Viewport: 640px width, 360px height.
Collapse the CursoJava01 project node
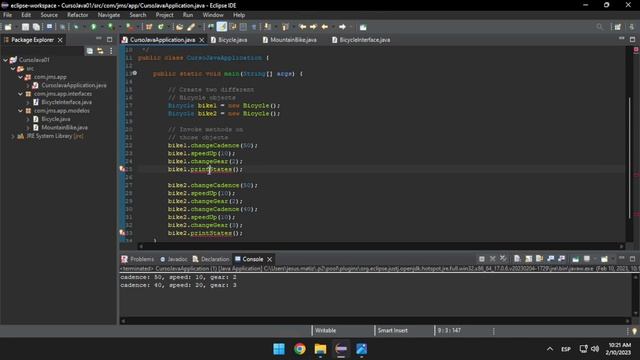[5, 60]
